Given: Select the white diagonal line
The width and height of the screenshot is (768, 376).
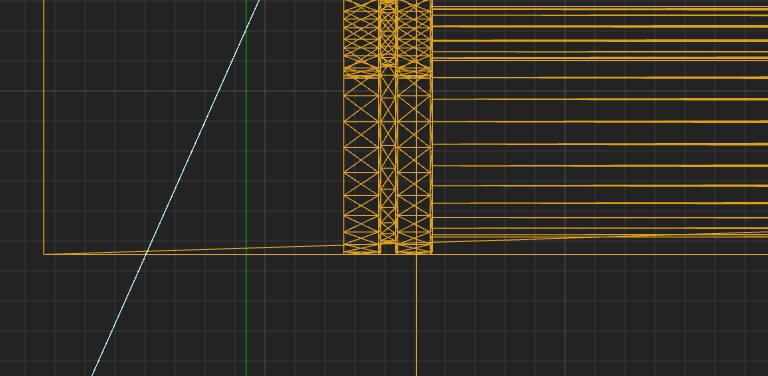Looking at the screenshot, I should (176, 188).
